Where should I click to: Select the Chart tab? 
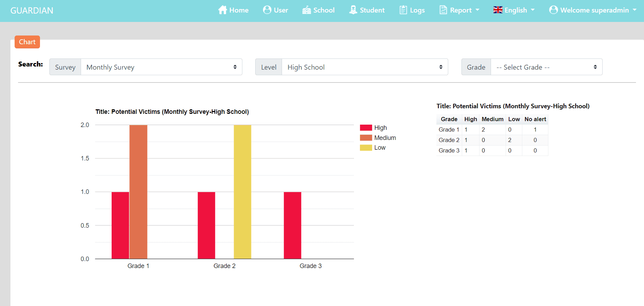tap(27, 42)
